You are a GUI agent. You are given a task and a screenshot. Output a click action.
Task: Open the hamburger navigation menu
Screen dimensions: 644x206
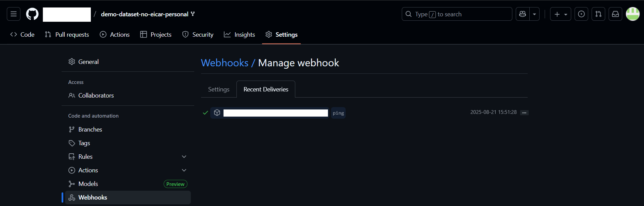(x=14, y=14)
